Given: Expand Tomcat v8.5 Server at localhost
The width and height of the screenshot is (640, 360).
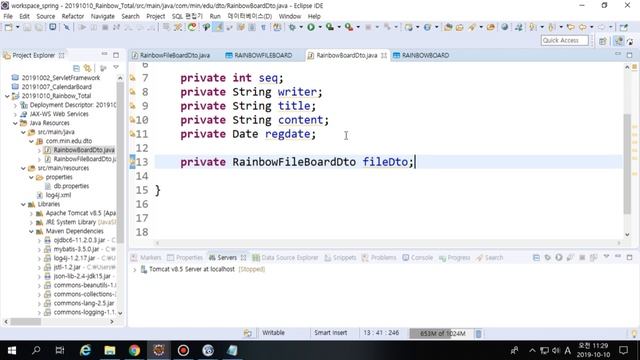Looking at the screenshot, I should 135,269.
